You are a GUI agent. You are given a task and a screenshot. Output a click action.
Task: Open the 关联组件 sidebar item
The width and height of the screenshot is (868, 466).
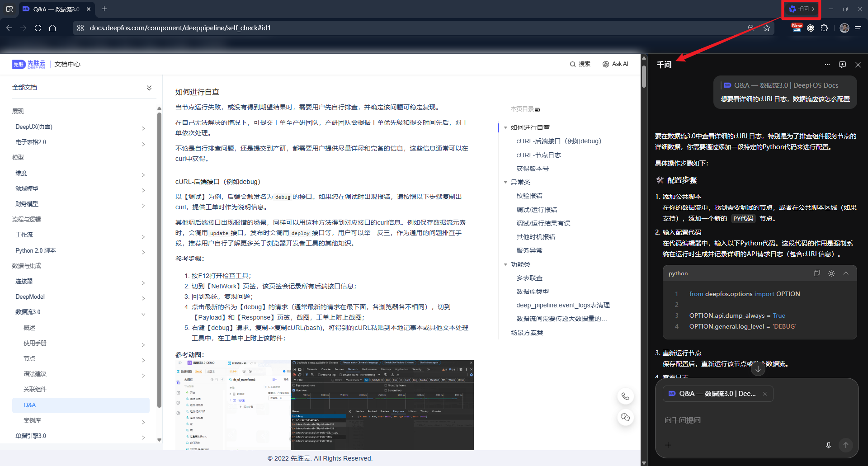[x=35, y=389]
